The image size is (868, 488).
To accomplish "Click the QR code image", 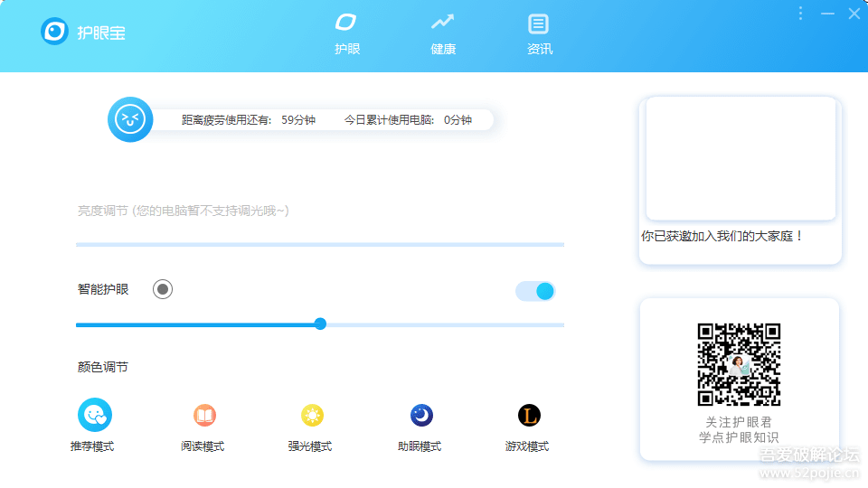I will pos(739,364).
